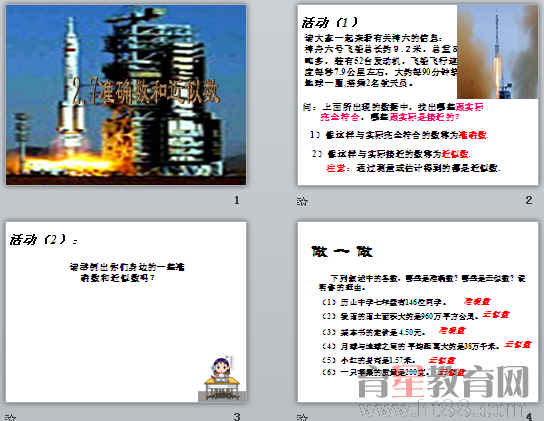The image size is (544, 421).
Task: Click the animation star icon under slide 4
Action: (302, 418)
